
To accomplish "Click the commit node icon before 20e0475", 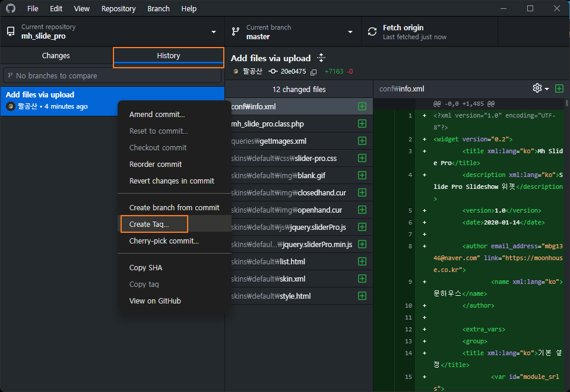I will pyautogui.click(x=273, y=71).
